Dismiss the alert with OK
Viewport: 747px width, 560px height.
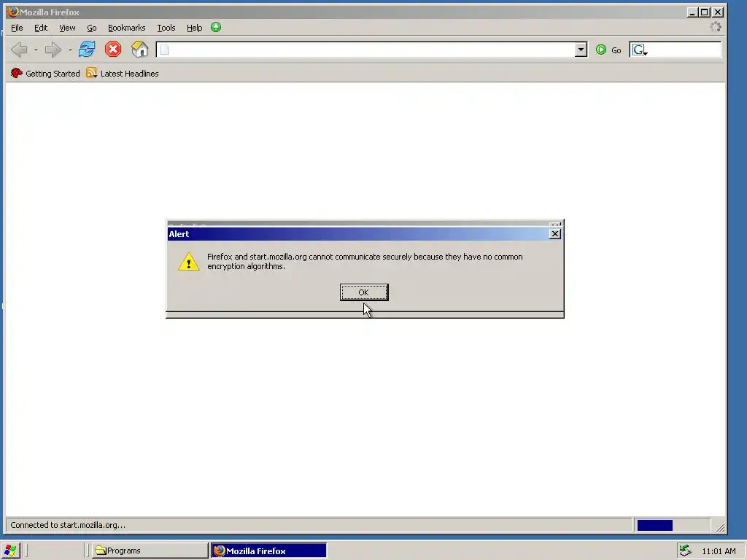coord(364,292)
